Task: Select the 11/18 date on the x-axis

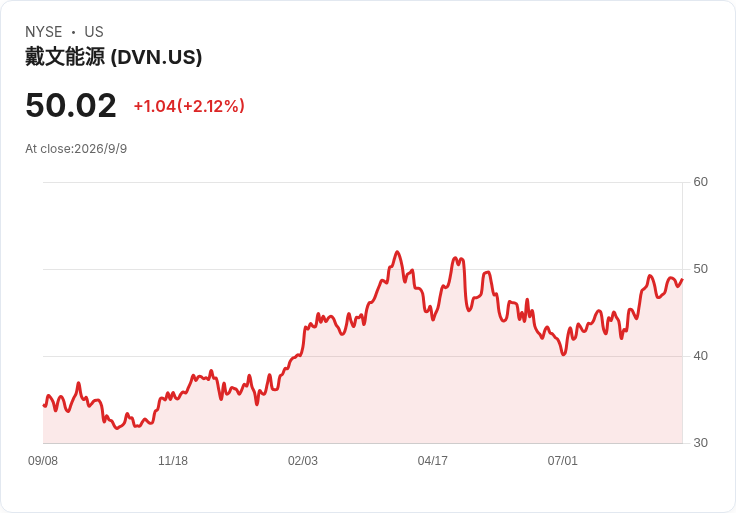Action: point(173,461)
